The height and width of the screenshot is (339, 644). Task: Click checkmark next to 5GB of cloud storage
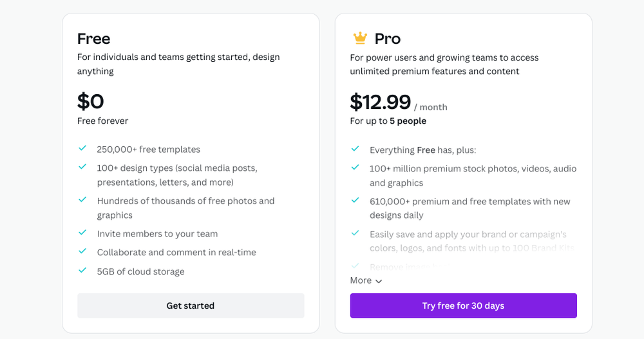[82, 271]
